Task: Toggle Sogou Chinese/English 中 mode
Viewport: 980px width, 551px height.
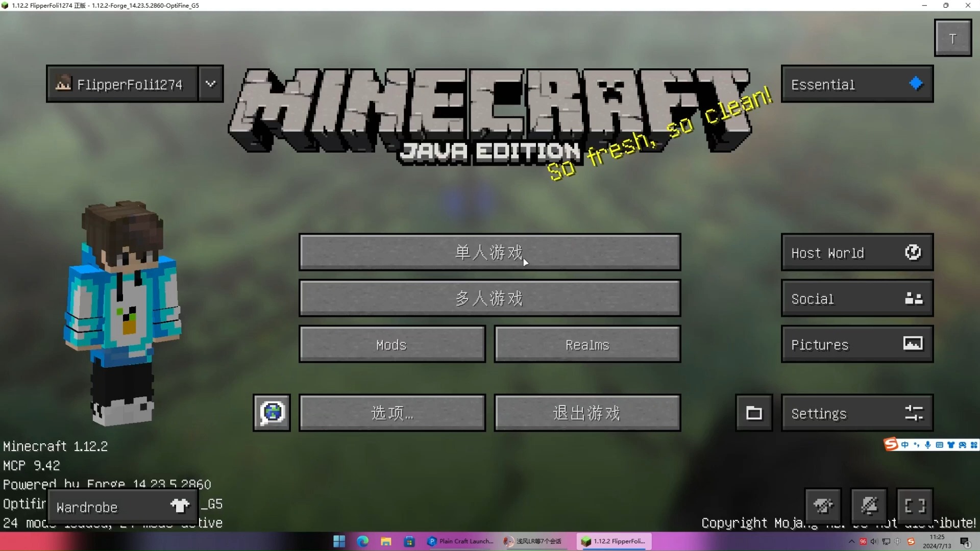Action: (x=904, y=445)
